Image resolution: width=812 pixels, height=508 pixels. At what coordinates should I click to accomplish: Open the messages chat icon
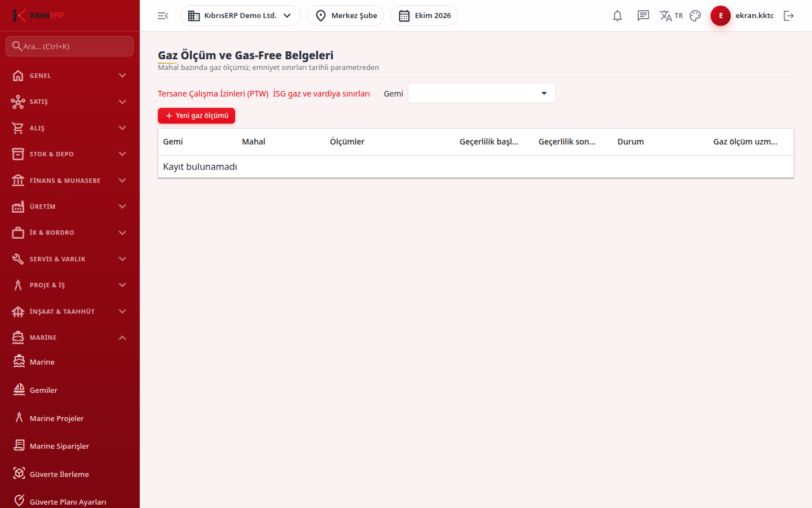point(643,16)
